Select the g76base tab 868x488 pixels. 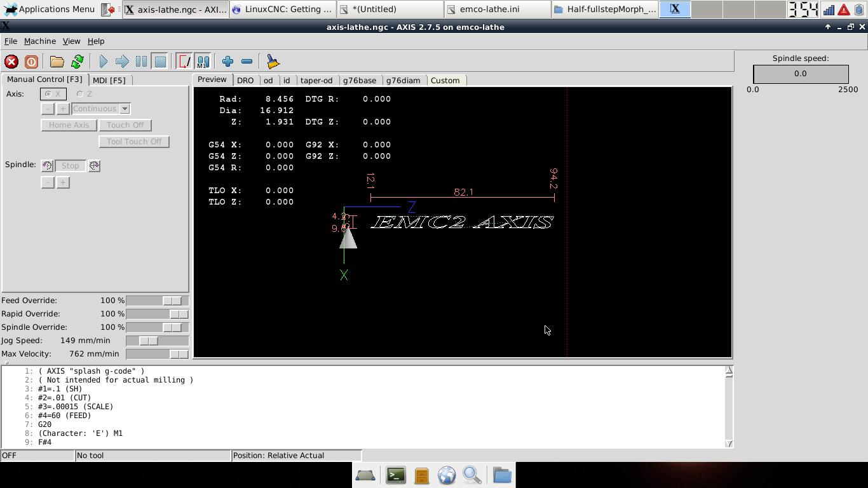(x=360, y=81)
